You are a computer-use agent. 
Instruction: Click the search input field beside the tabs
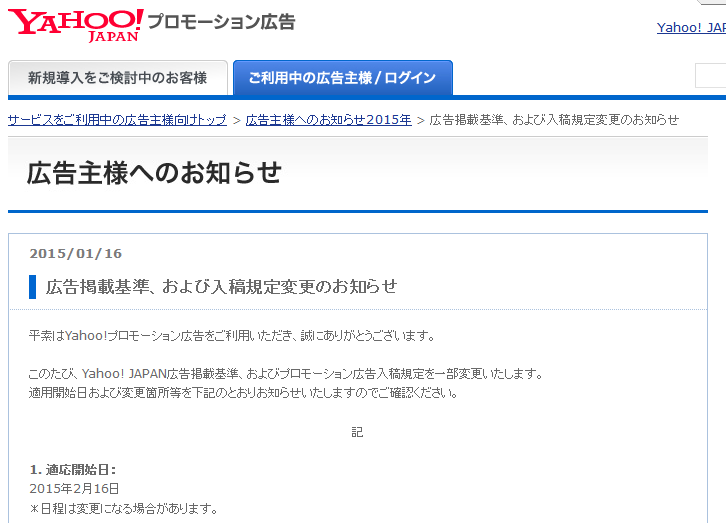pyautogui.click(x=710, y=76)
